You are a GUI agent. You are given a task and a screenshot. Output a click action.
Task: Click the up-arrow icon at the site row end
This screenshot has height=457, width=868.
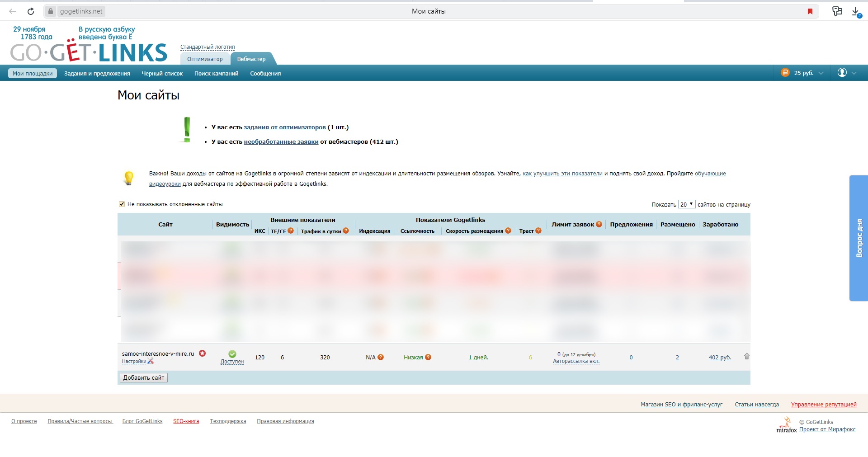pyautogui.click(x=747, y=356)
